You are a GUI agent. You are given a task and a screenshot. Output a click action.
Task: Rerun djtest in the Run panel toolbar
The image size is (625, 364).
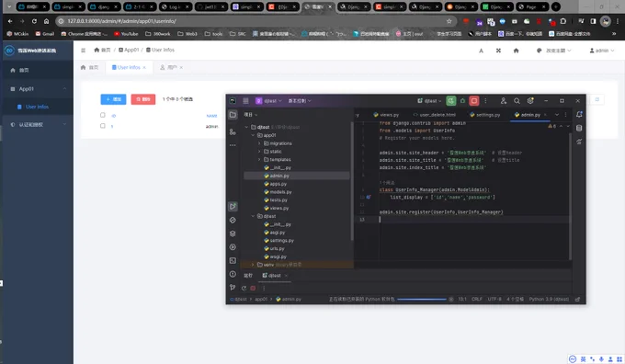pyautogui.click(x=244, y=288)
